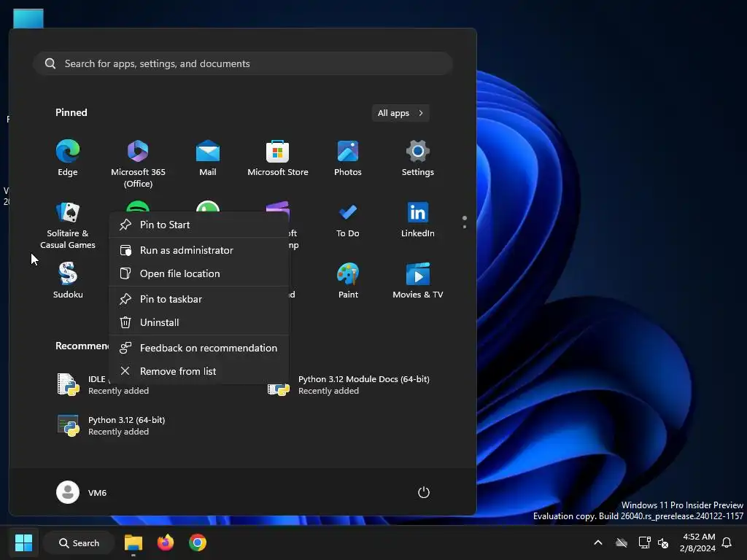Click the OneDrive cloud tray icon
The width and height of the screenshot is (747, 560).
click(x=622, y=542)
